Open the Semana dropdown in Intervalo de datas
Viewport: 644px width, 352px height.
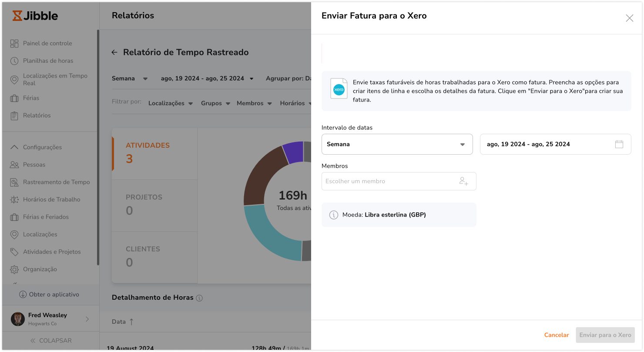click(397, 144)
